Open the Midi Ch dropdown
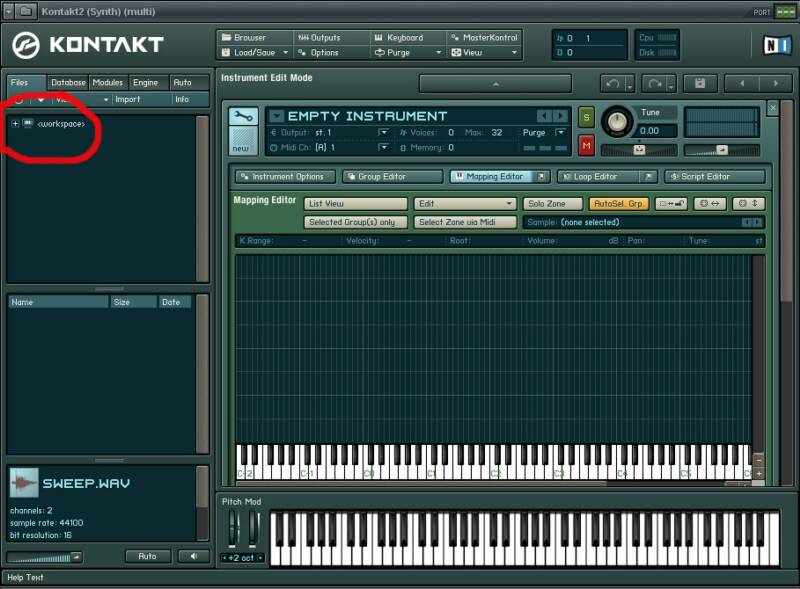Viewport: 800px width, 589px height. tap(383, 148)
